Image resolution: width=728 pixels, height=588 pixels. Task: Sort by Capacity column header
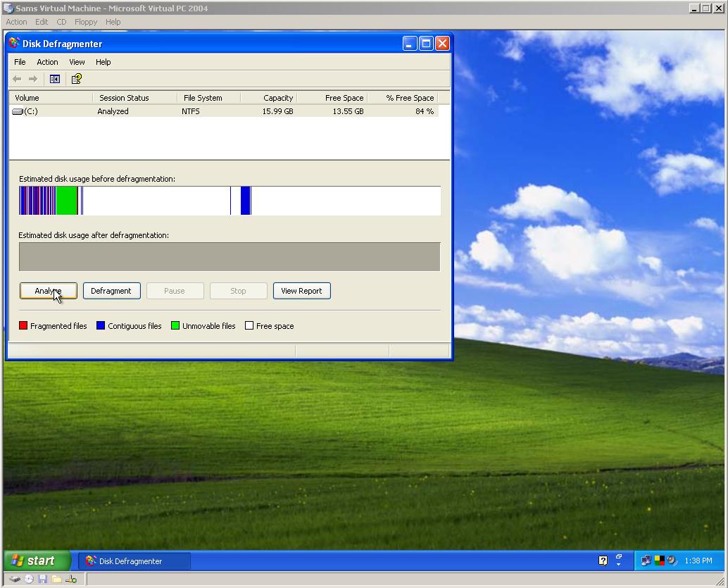click(268, 98)
